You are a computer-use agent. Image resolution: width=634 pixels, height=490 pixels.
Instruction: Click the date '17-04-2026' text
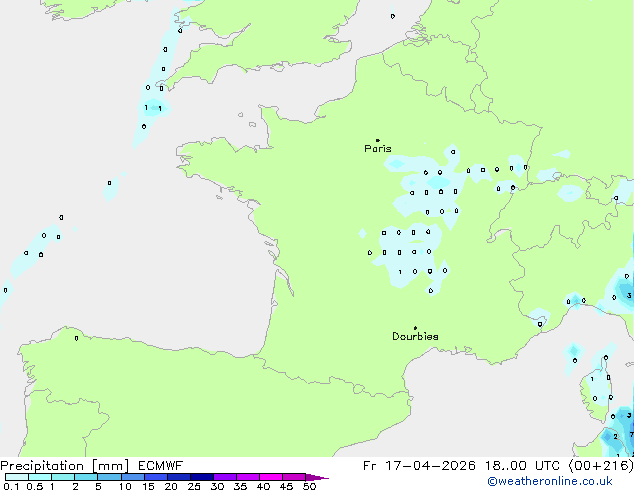point(430,466)
